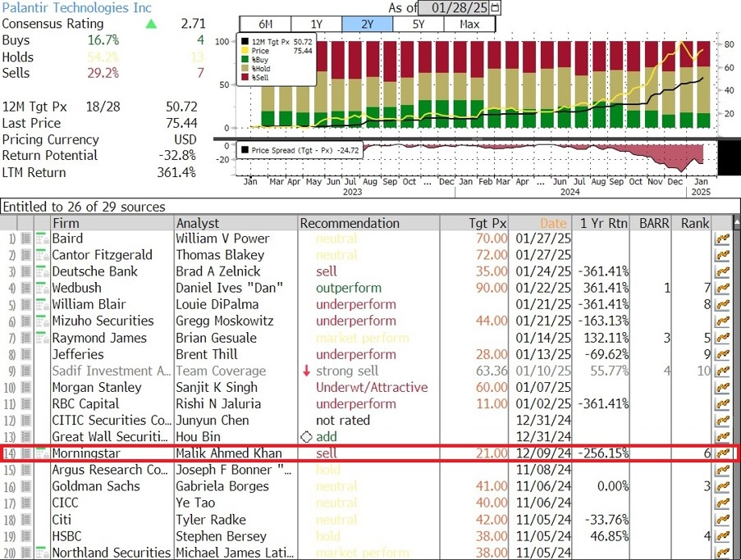Open the report icon for the Jefferies row
The width and height of the screenshot is (741, 560).
click(x=26, y=354)
